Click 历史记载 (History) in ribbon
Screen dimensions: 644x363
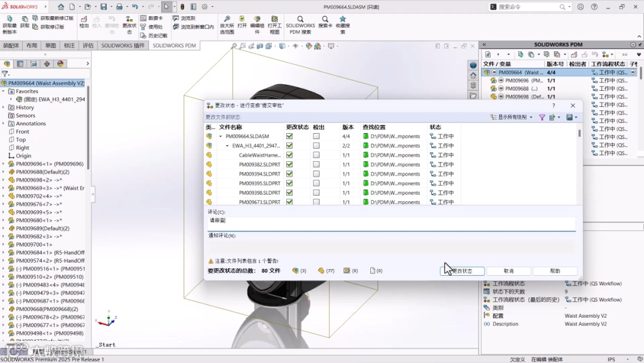154,35
